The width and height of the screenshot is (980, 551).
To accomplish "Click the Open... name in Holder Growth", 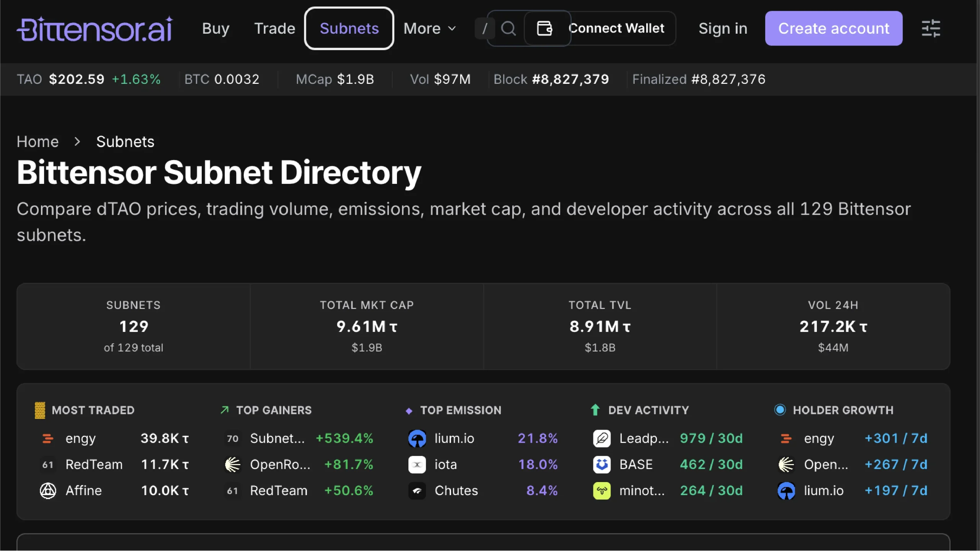I will [x=826, y=464].
